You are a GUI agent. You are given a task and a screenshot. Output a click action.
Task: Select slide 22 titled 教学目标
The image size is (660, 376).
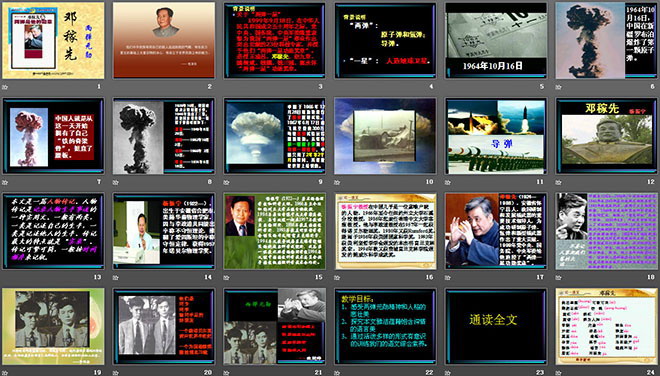[x=385, y=326]
